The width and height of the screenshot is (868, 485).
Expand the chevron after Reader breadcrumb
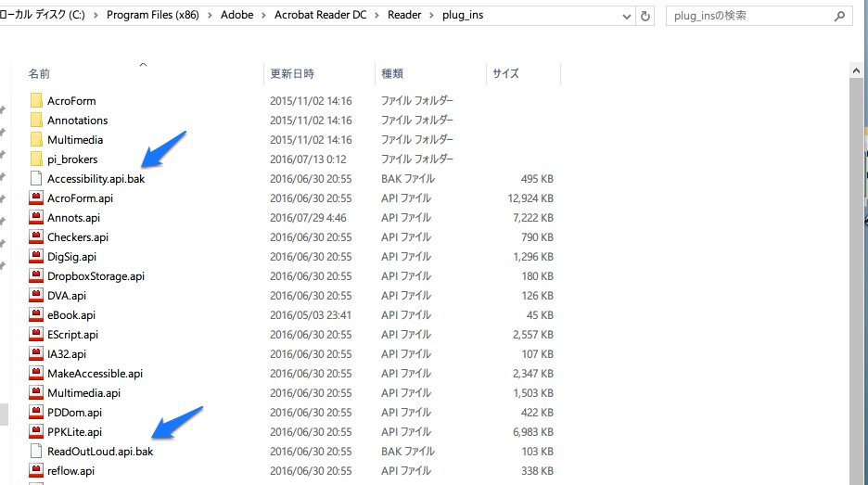tap(431, 16)
